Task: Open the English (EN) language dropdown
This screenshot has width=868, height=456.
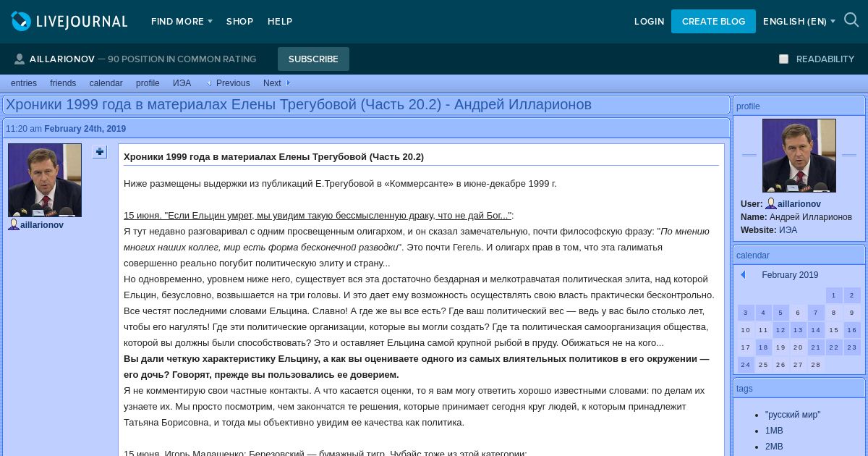Action: click(799, 22)
